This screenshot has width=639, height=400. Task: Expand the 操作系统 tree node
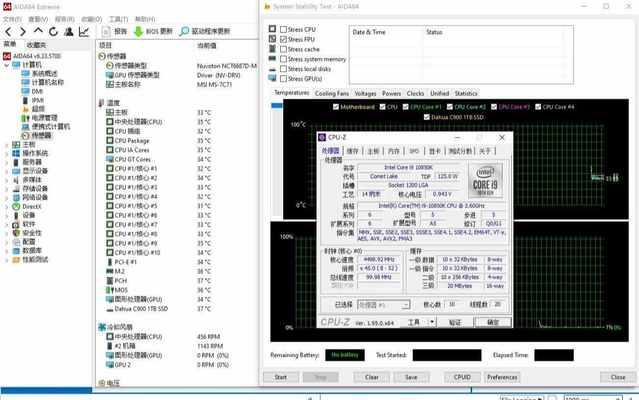[x=7, y=153]
